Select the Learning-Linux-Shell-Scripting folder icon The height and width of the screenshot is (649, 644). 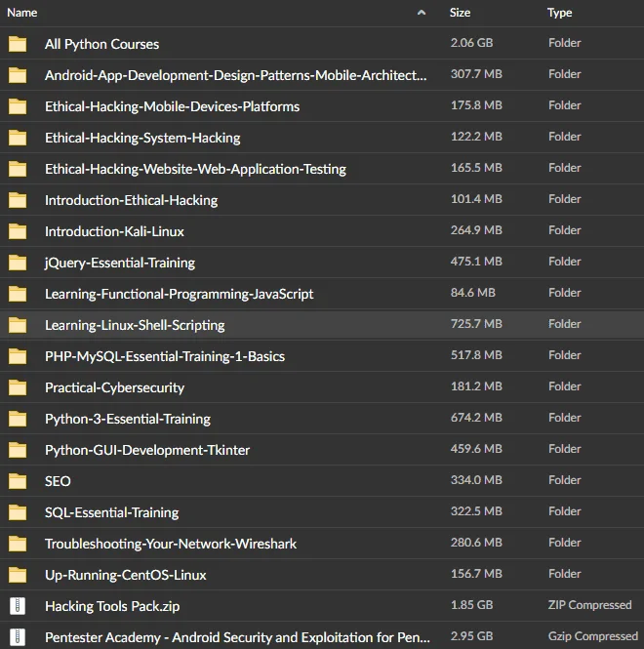18,325
